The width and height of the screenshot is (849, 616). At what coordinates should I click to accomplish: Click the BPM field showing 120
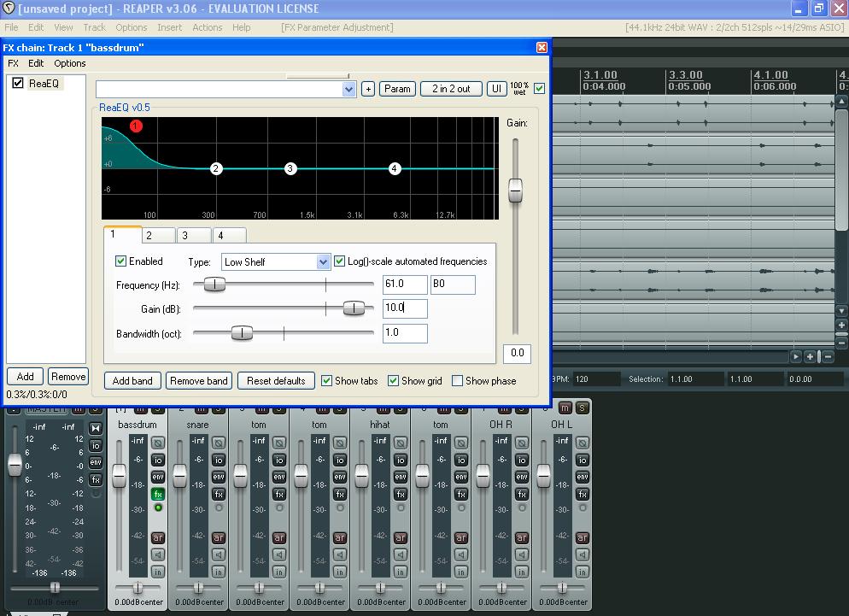[596, 379]
